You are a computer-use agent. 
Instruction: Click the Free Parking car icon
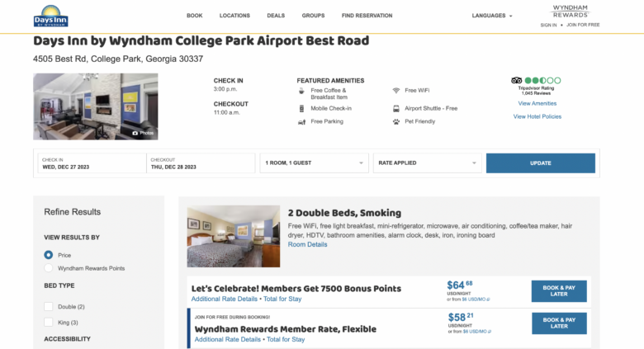click(301, 122)
